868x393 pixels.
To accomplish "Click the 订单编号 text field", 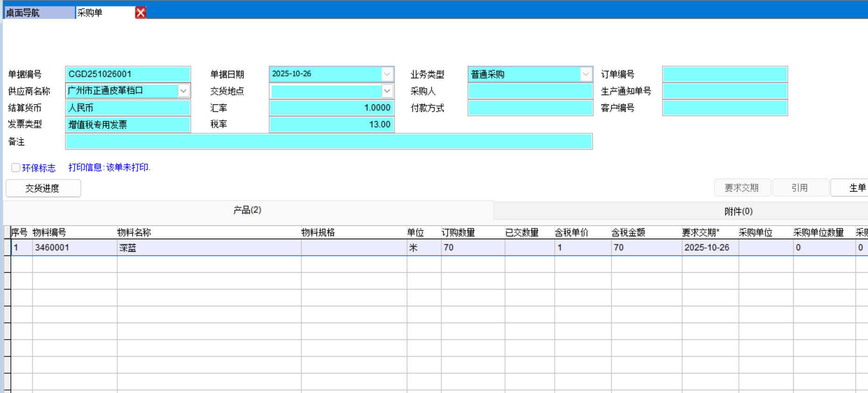I will click(x=725, y=74).
